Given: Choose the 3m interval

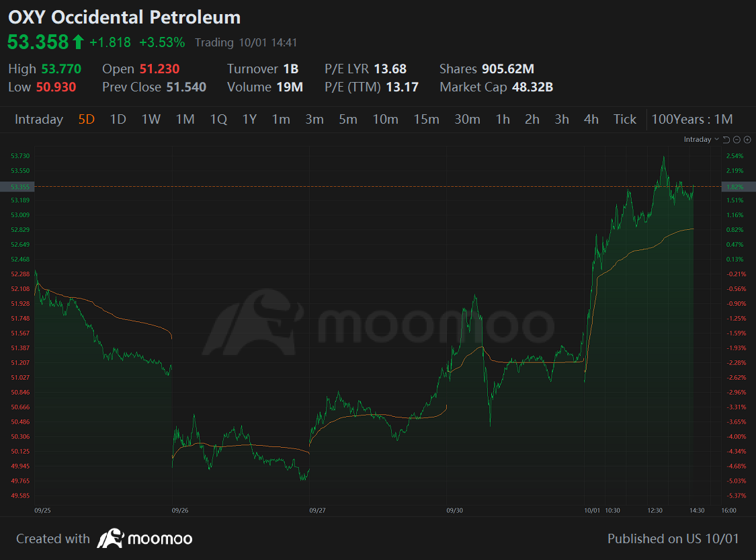Looking at the screenshot, I should 314,119.
